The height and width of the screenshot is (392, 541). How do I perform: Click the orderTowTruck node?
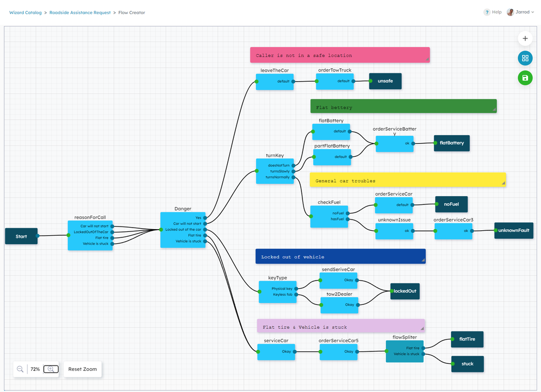[x=335, y=81]
